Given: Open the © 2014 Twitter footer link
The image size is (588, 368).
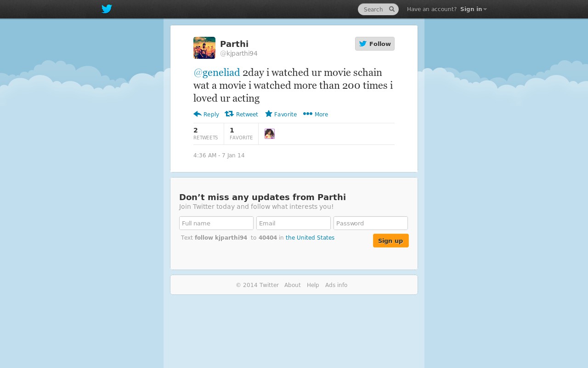Looking at the screenshot, I should coord(257,285).
